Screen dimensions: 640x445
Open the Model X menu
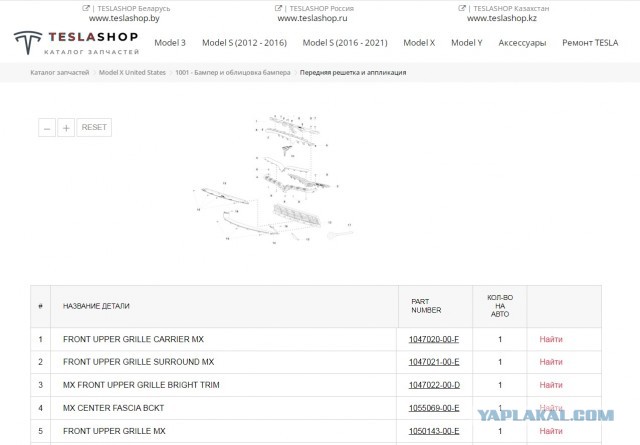(419, 43)
